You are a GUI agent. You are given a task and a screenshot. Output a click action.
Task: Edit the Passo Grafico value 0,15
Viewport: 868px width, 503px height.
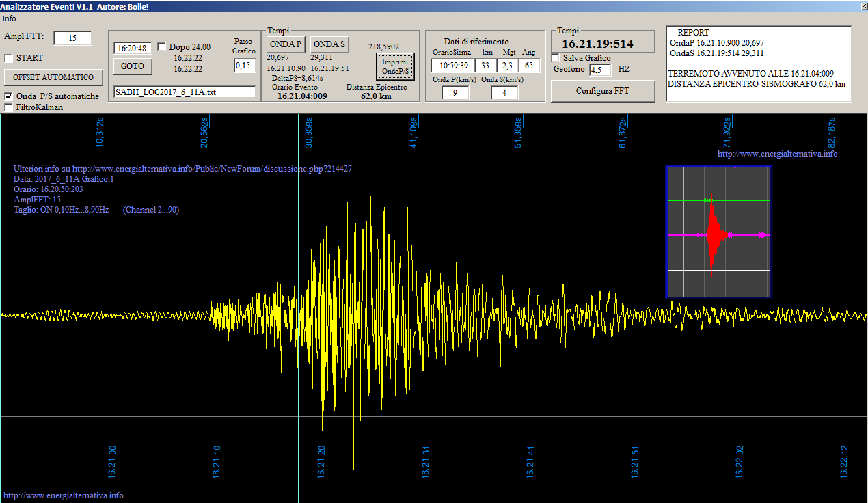245,66
